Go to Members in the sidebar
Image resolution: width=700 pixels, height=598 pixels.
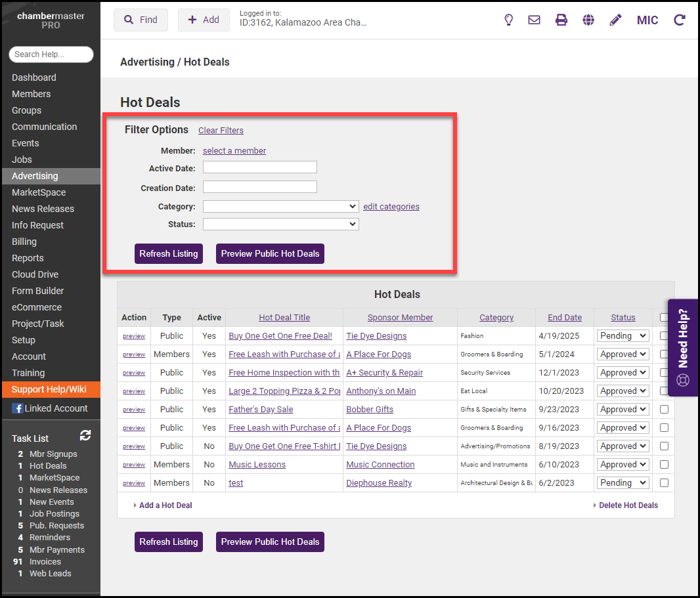click(x=31, y=94)
